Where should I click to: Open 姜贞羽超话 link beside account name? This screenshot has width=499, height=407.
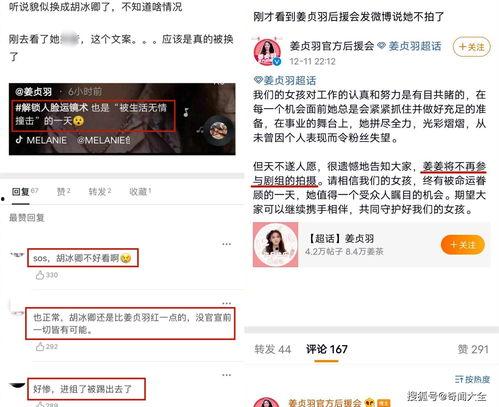(410, 46)
